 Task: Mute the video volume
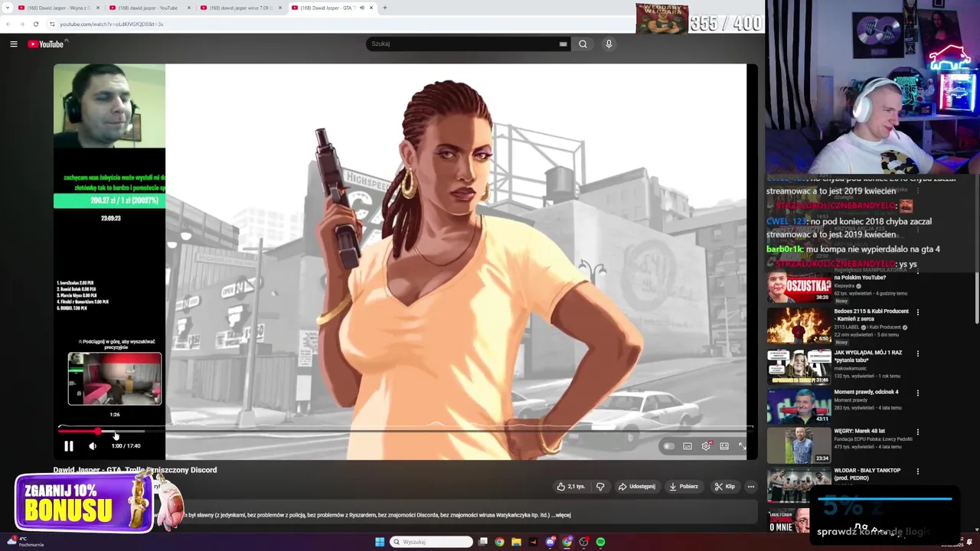click(x=93, y=446)
